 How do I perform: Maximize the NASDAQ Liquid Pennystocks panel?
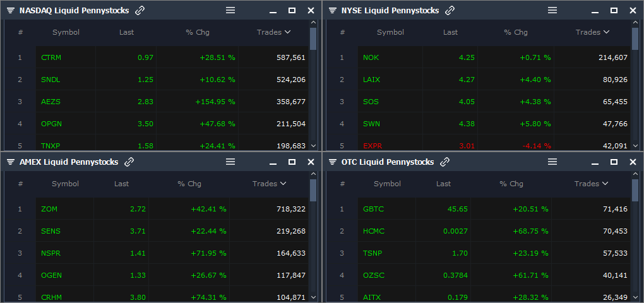tap(292, 11)
